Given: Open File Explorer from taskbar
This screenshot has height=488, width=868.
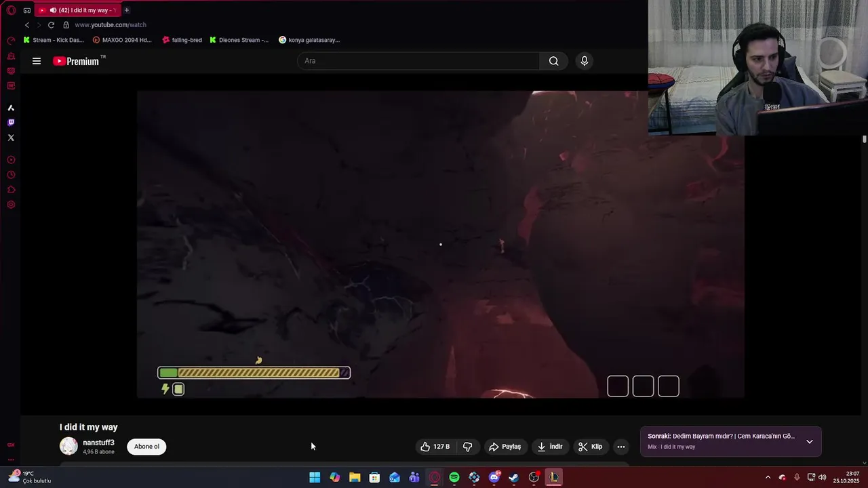Looking at the screenshot, I should [355, 477].
